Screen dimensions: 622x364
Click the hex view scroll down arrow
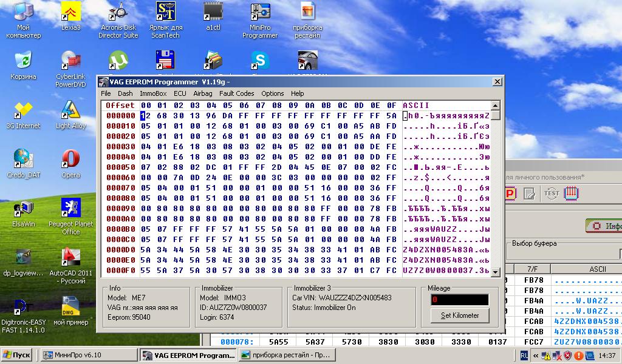pos(496,272)
